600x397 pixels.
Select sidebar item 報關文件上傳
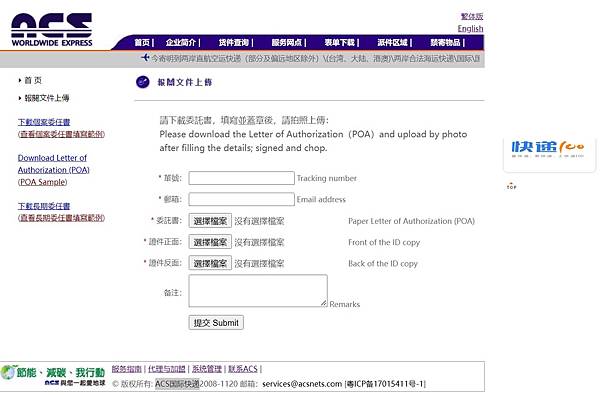tap(47, 98)
